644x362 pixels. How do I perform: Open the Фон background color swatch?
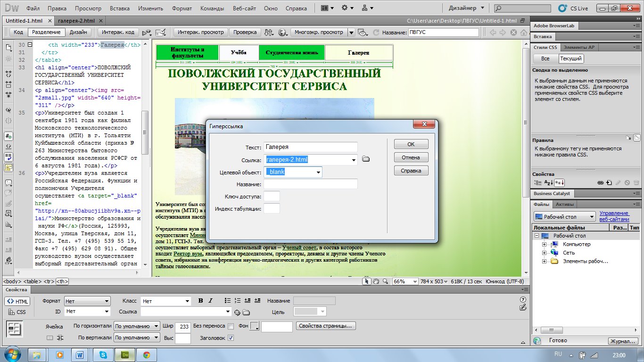tap(255, 326)
